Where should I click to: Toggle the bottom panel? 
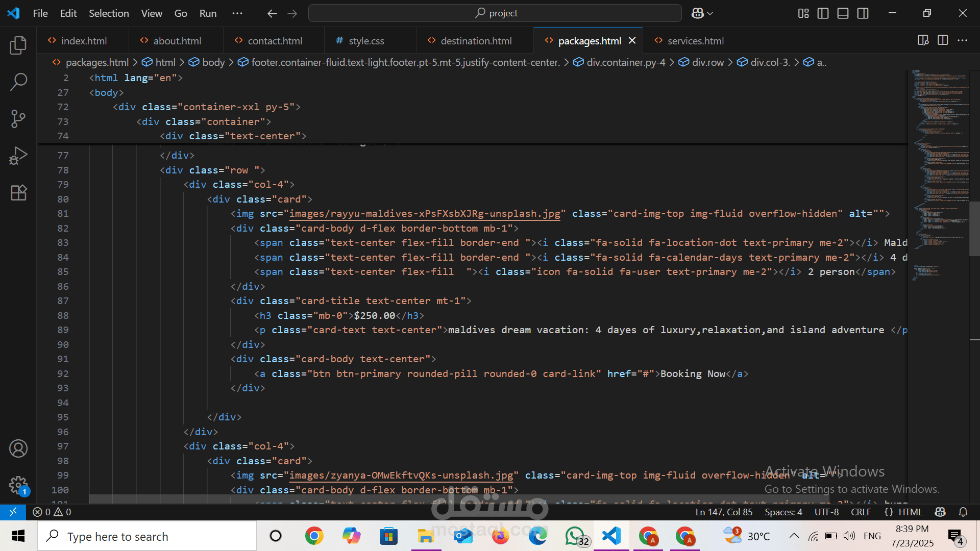tap(843, 13)
